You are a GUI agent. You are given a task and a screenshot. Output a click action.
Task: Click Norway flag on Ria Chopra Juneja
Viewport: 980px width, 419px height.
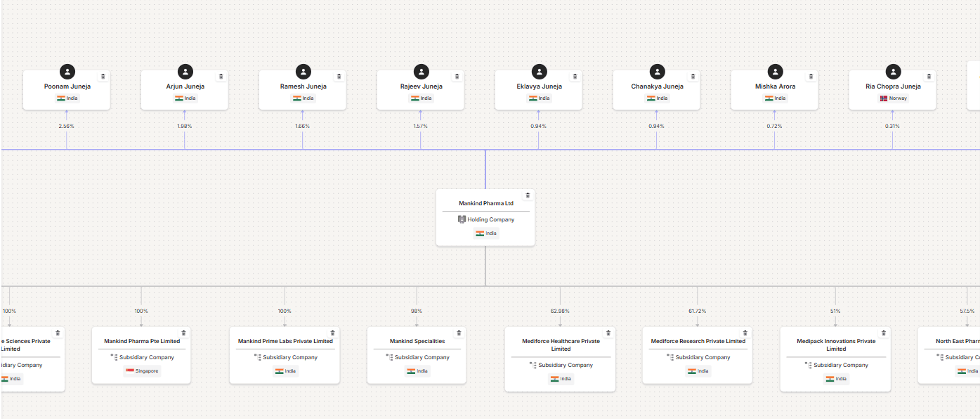pyautogui.click(x=884, y=98)
